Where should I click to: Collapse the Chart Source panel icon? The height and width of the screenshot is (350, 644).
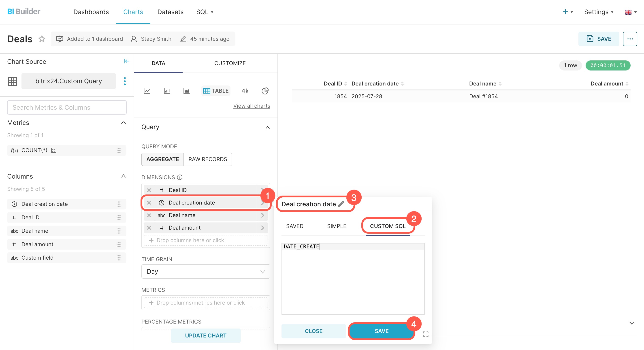[x=126, y=61]
